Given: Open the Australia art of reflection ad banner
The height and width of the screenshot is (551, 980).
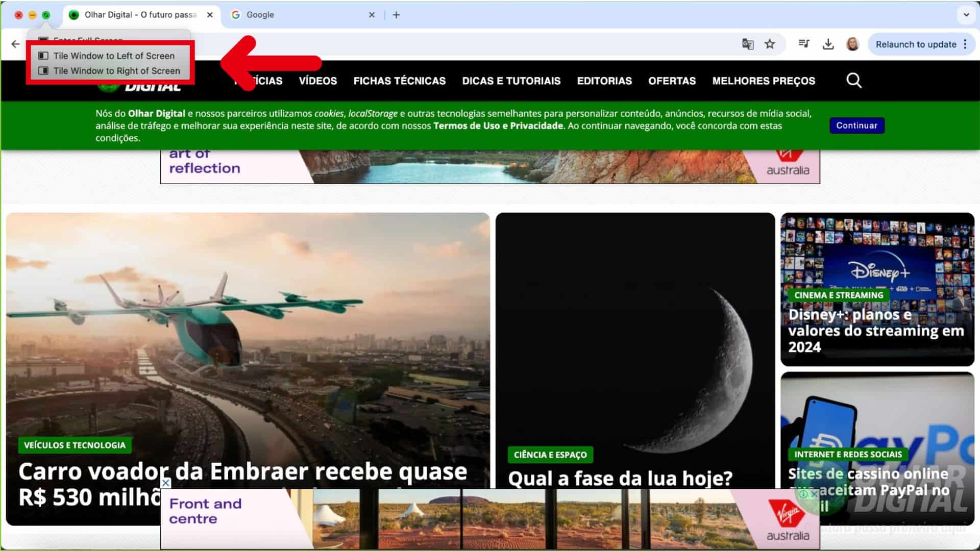Looking at the screenshot, I should [x=490, y=166].
